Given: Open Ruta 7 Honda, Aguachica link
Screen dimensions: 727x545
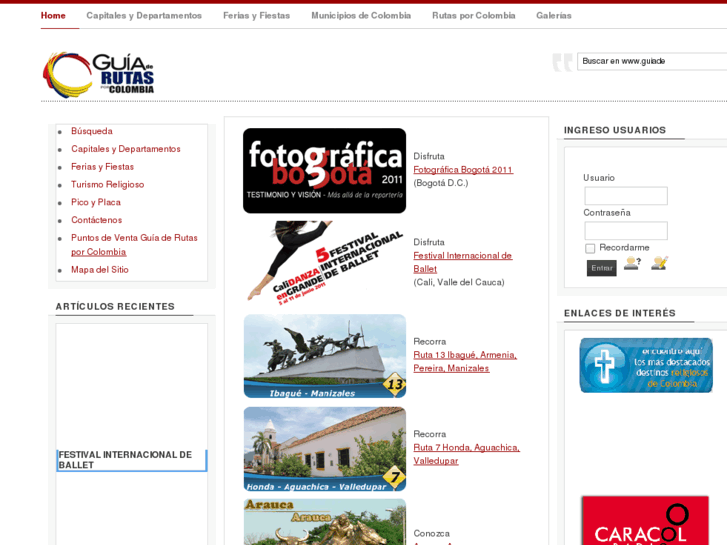Looking at the screenshot, I should point(466,454).
